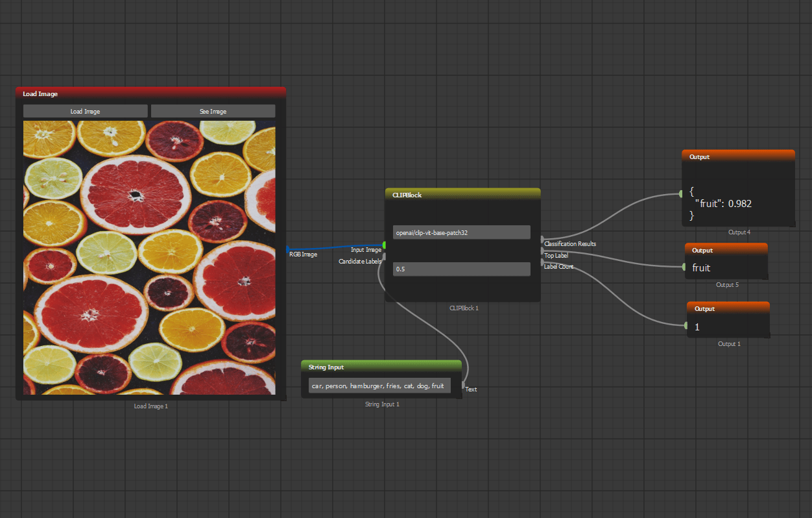812x518 pixels.
Task: Select the CLIPBlock node title bar
Action: pyautogui.click(x=462, y=194)
